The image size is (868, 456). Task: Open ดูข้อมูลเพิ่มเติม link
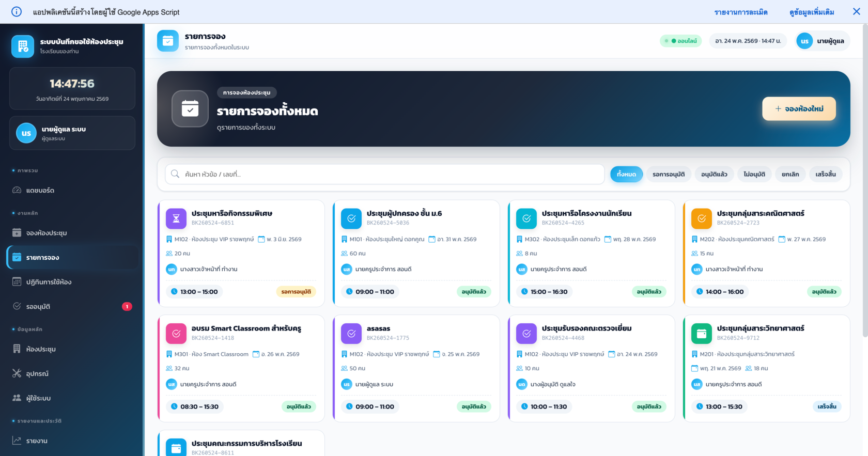coord(812,12)
